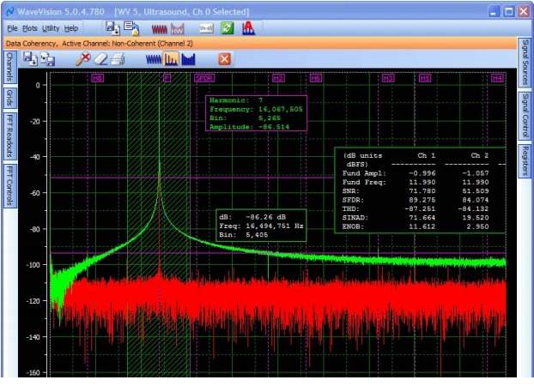This screenshot has width=534, height=392.
Task: Click the H2 harmonic marker label
Action: click(277, 78)
